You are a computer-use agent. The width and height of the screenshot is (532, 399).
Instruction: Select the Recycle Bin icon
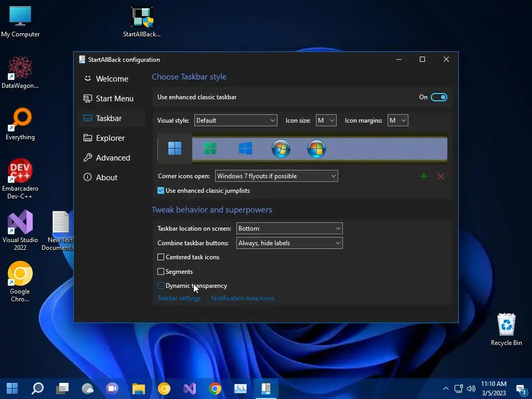coord(506,329)
